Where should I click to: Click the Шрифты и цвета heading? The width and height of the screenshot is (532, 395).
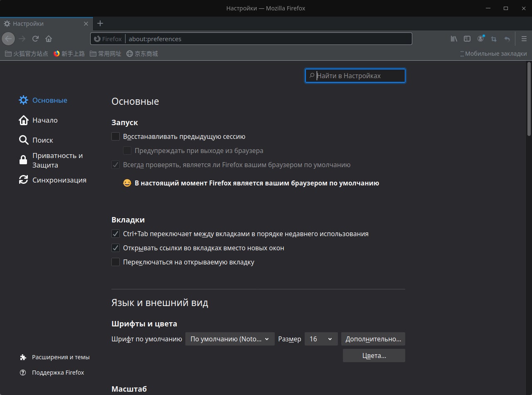pos(144,323)
